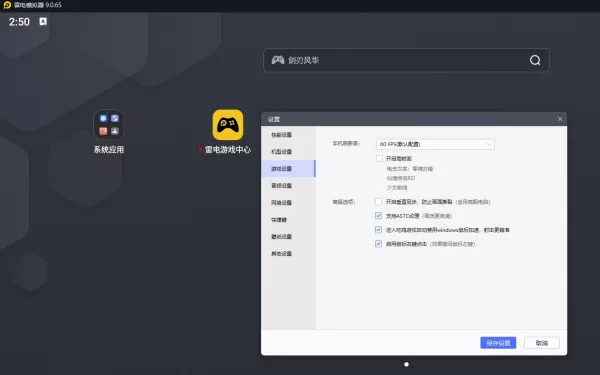Open the 雷电游戏中心 game center app icon
600x375 pixels.
[228, 125]
